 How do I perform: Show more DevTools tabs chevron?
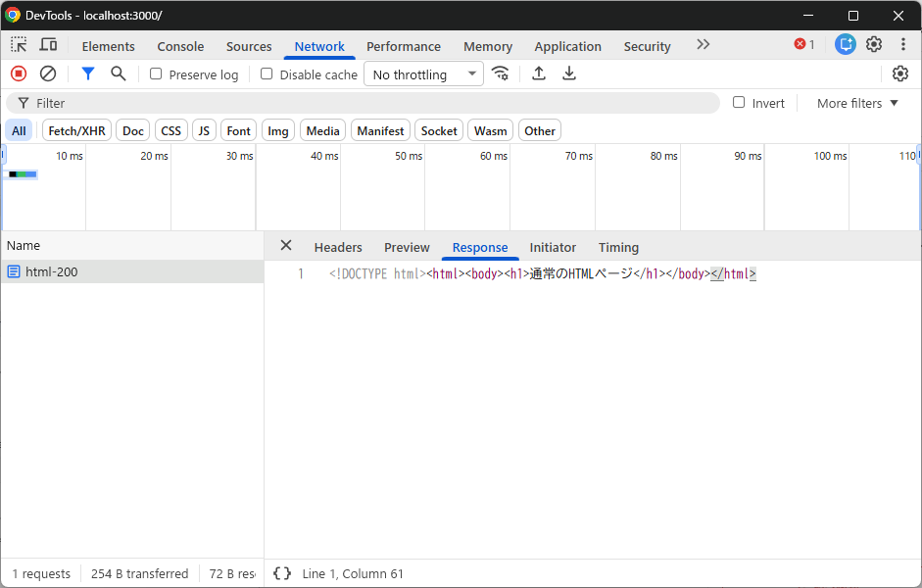(x=704, y=45)
